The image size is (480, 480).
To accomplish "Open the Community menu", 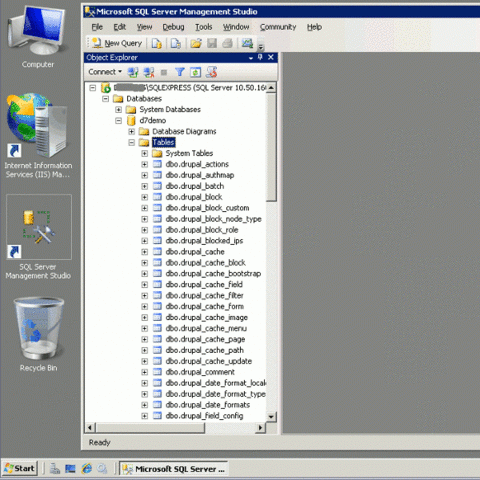I will point(278,27).
